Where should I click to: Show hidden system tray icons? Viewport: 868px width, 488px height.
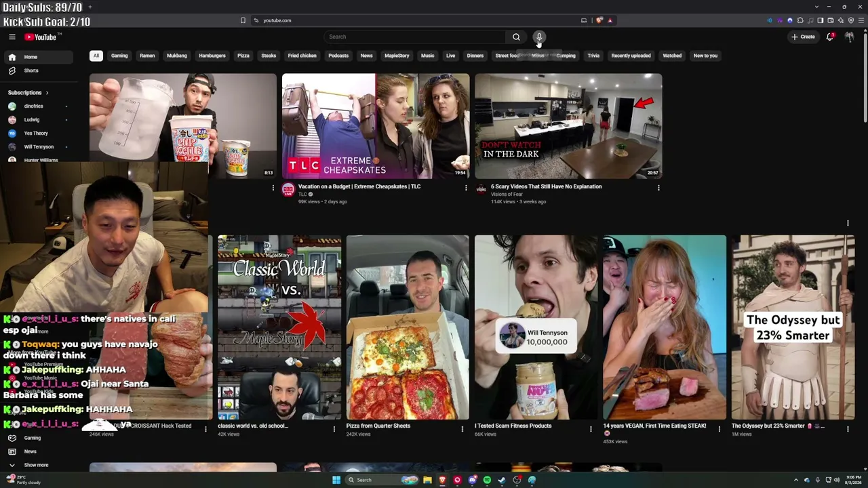797,480
